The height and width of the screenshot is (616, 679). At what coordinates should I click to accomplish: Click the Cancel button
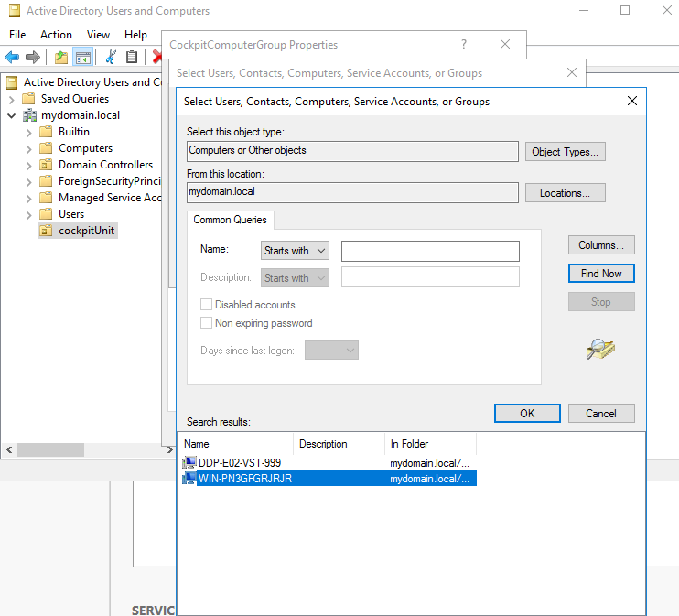pos(601,414)
